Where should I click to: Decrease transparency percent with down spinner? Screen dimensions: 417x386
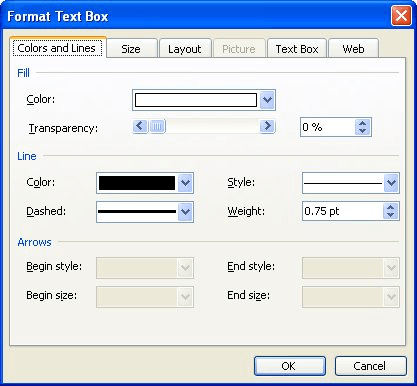(363, 131)
